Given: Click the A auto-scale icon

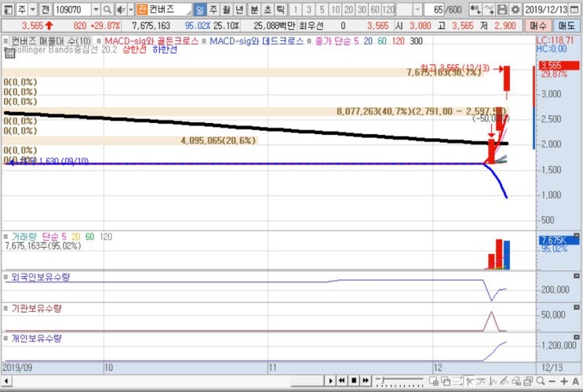Looking at the screenshot, I should [x=576, y=381].
